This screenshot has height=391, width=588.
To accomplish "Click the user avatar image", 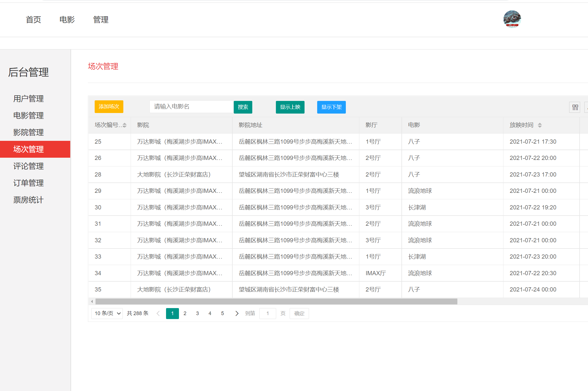I will click(512, 19).
